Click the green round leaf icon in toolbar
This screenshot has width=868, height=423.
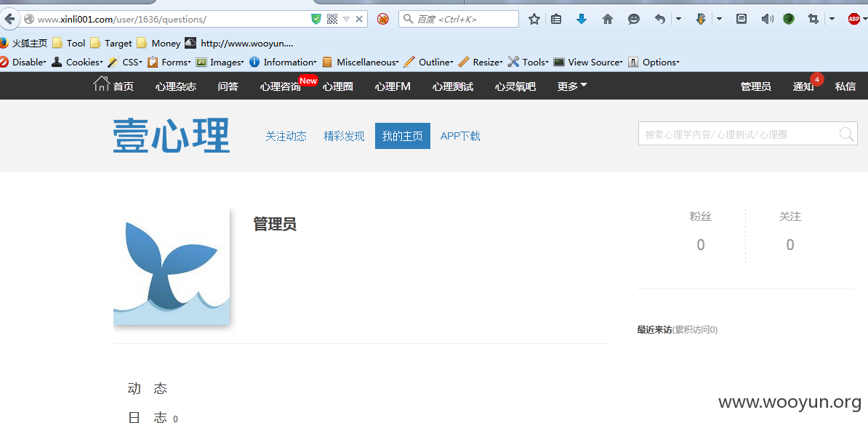pyautogui.click(x=789, y=20)
